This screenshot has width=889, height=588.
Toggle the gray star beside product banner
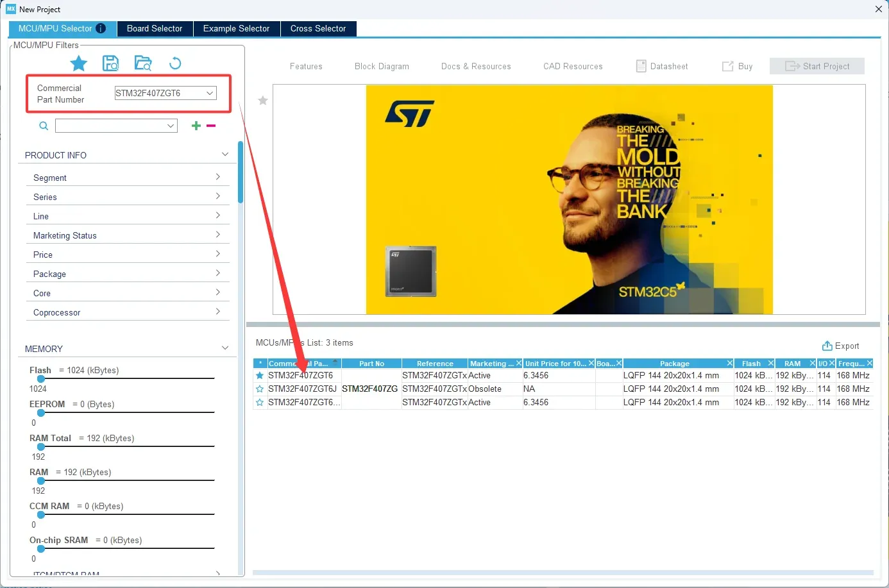pos(263,101)
